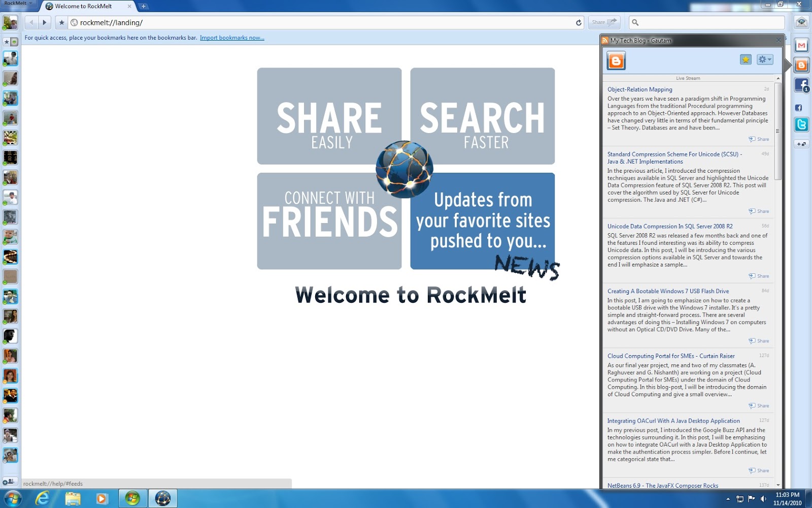
Task: Open the Twitter feed on the right edge
Action: point(801,124)
